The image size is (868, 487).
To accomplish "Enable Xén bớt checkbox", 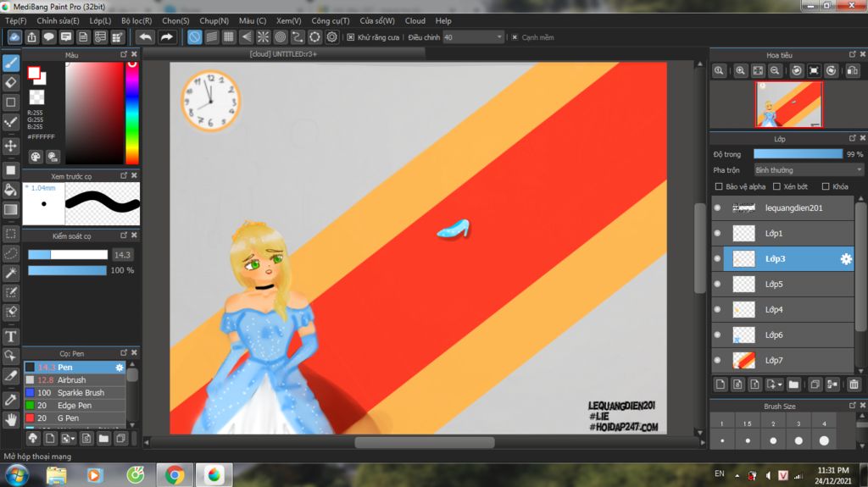I will [776, 186].
